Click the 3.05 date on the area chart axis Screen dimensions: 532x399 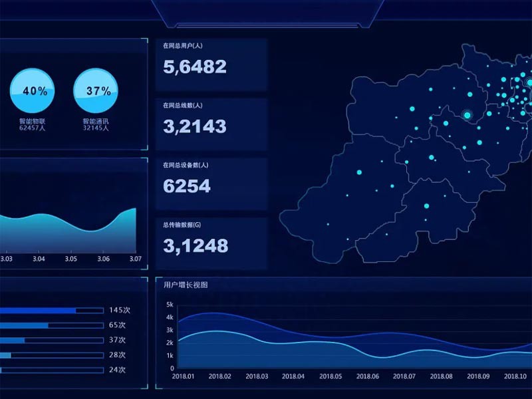70,259
